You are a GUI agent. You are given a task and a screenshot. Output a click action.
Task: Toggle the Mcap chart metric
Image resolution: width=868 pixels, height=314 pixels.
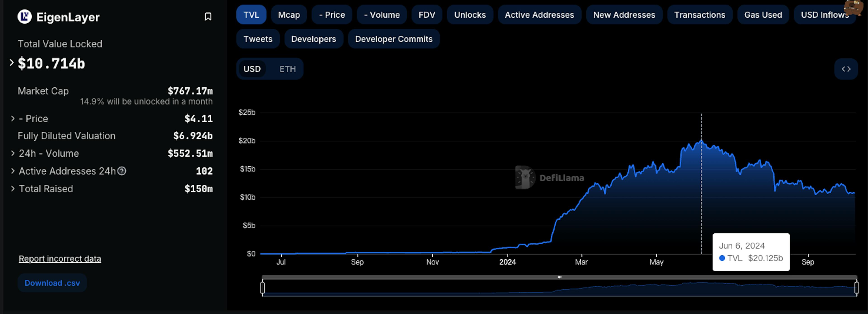point(289,15)
